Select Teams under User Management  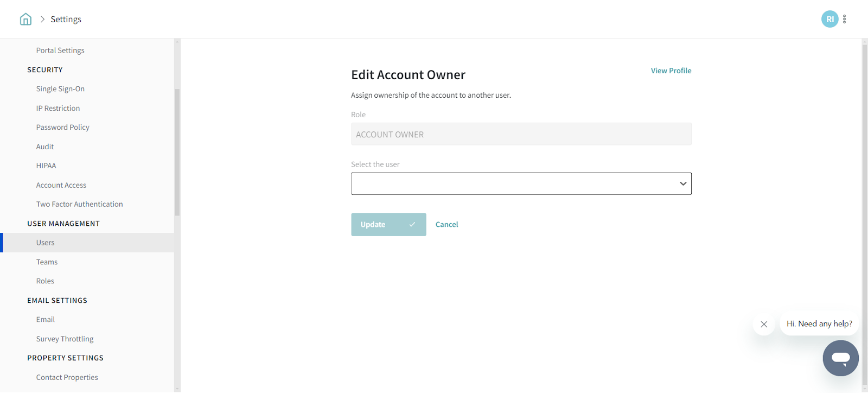pyautogui.click(x=47, y=262)
